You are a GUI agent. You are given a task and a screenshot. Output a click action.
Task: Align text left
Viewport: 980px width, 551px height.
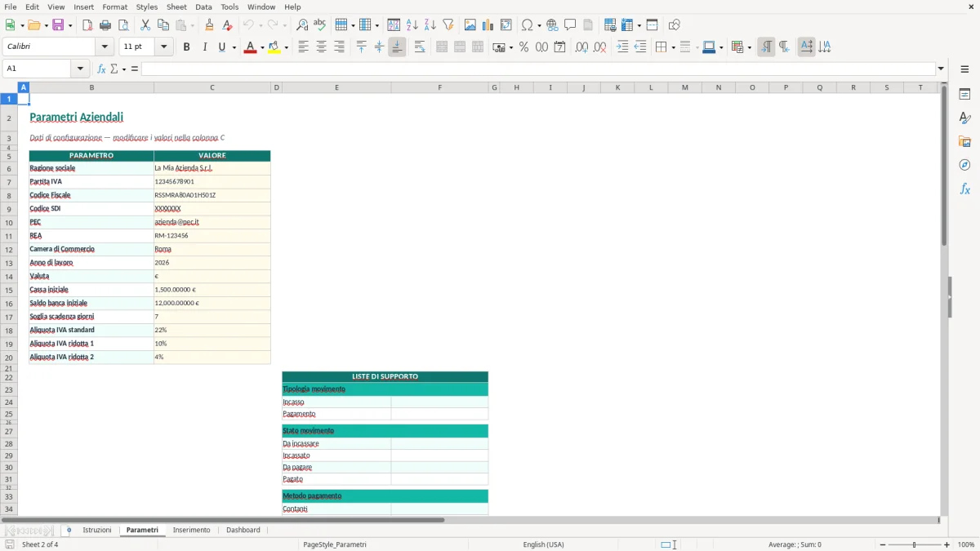[303, 47]
